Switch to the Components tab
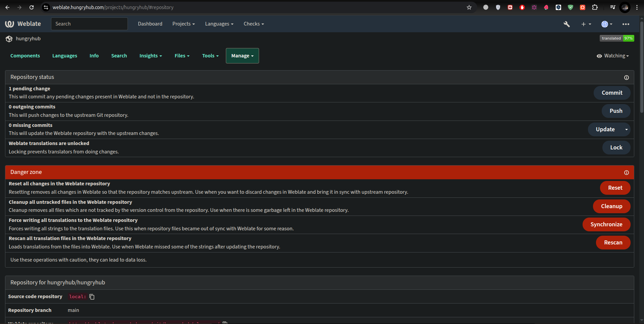 (x=25, y=56)
